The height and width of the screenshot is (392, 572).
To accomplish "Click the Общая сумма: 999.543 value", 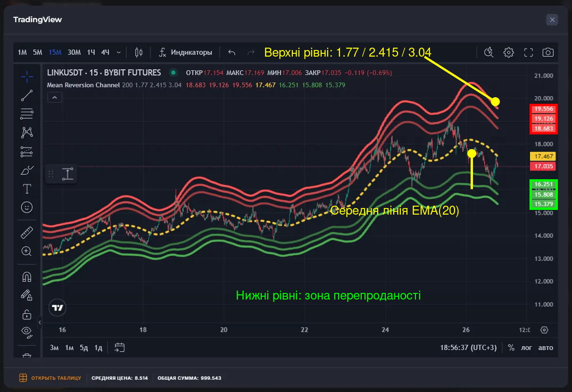I will click(x=189, y=378).
